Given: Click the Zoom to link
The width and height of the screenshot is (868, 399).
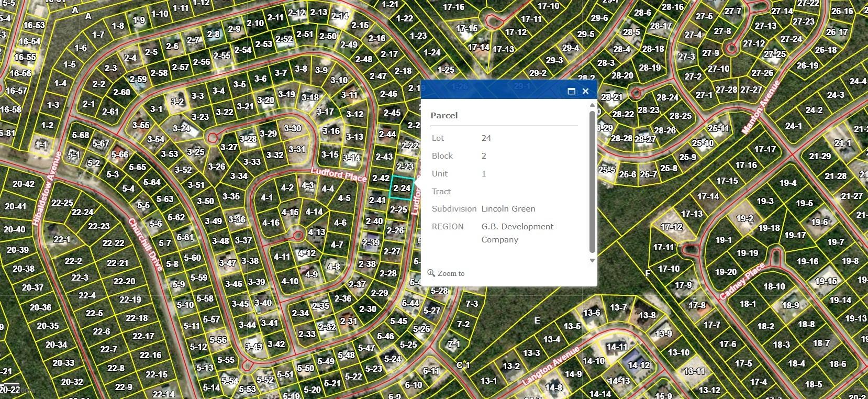Looking at the screenshot, I should pyautogui.click(x=451, y=273).
